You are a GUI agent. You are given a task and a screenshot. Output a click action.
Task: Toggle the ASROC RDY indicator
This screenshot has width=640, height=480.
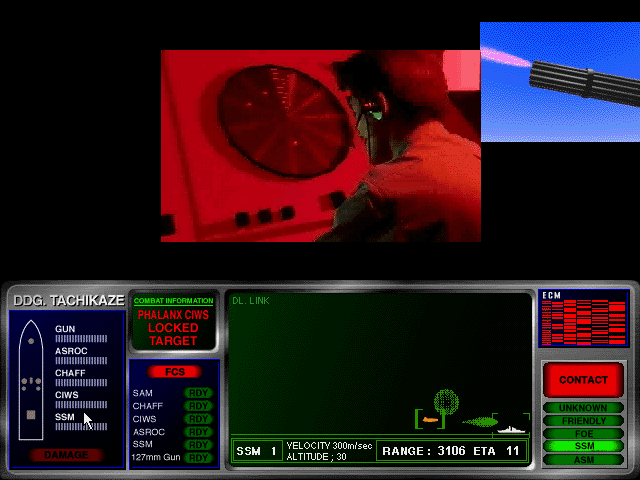point(199,432)
